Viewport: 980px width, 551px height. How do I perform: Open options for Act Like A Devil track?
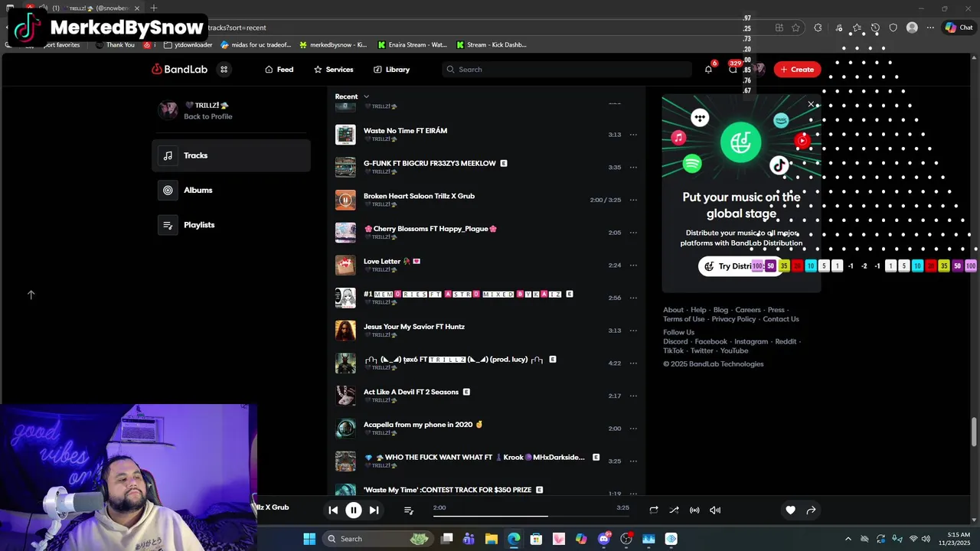click(x=633, y=396)
